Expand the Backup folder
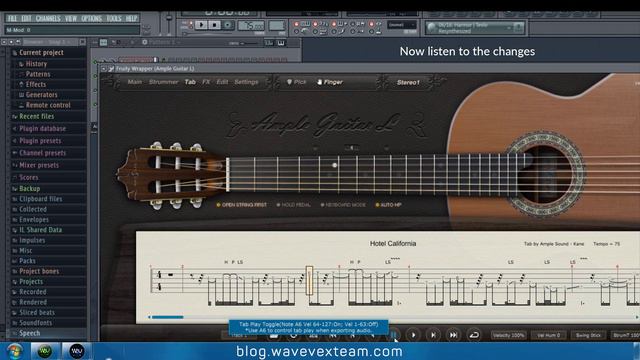Viewport: 640px width, 360px height. click(x=29, y=189)
